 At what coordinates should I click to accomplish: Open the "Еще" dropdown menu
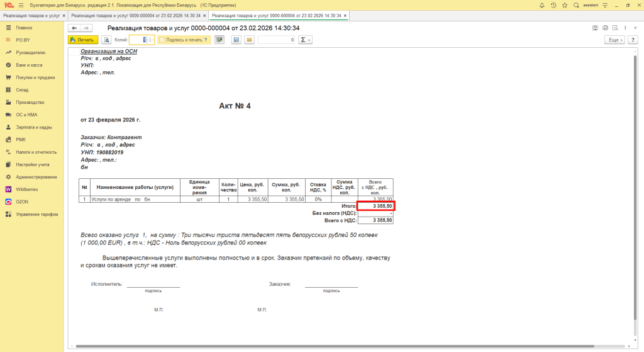(614, 40)
